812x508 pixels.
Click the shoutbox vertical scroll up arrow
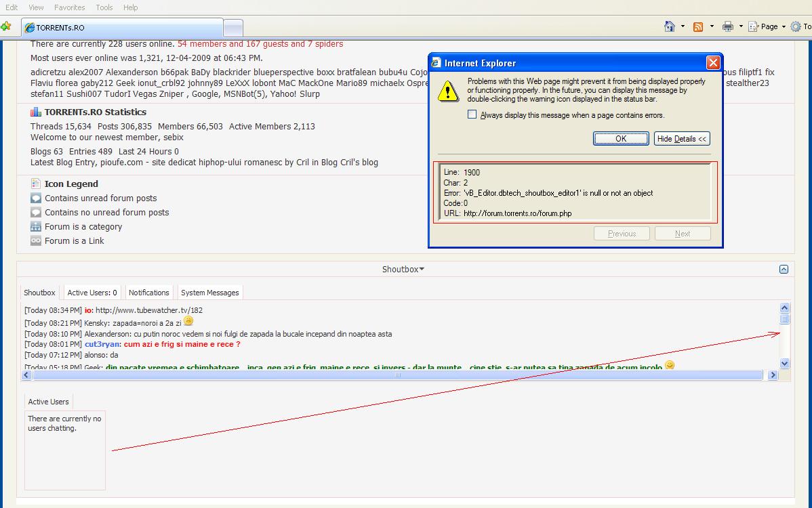coord(785,308)
